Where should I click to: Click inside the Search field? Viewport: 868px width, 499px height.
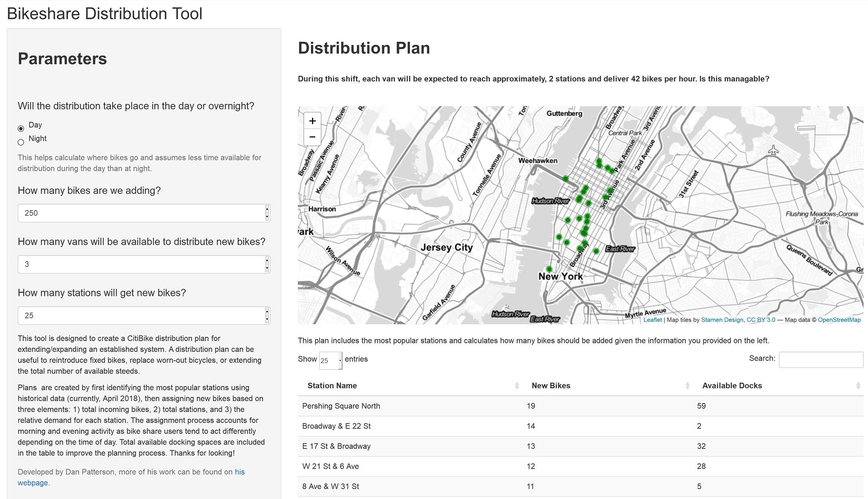tap(821, 359)
